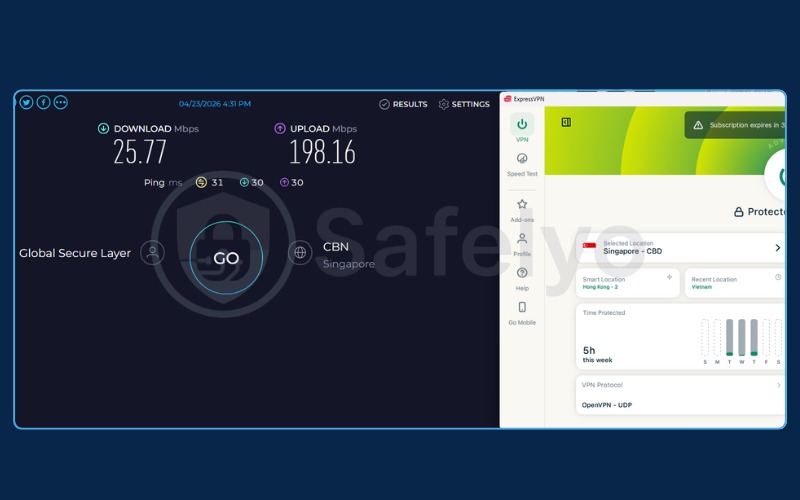Image resolution: width=800 pixels, height=500 pixels.
Task: Click the lightning icon in Smart Location card
Action: coord(669,277)
